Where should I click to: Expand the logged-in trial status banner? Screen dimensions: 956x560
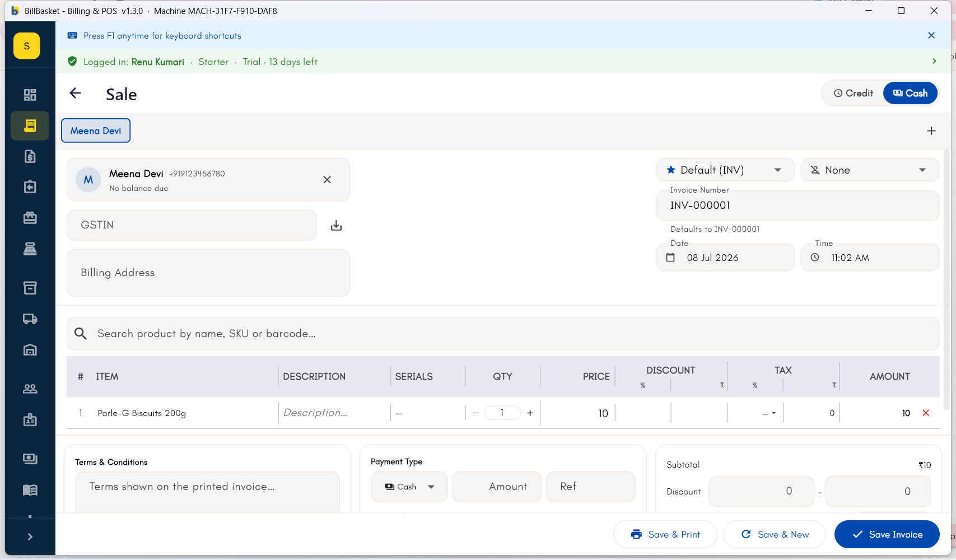[x=934, y=61]
